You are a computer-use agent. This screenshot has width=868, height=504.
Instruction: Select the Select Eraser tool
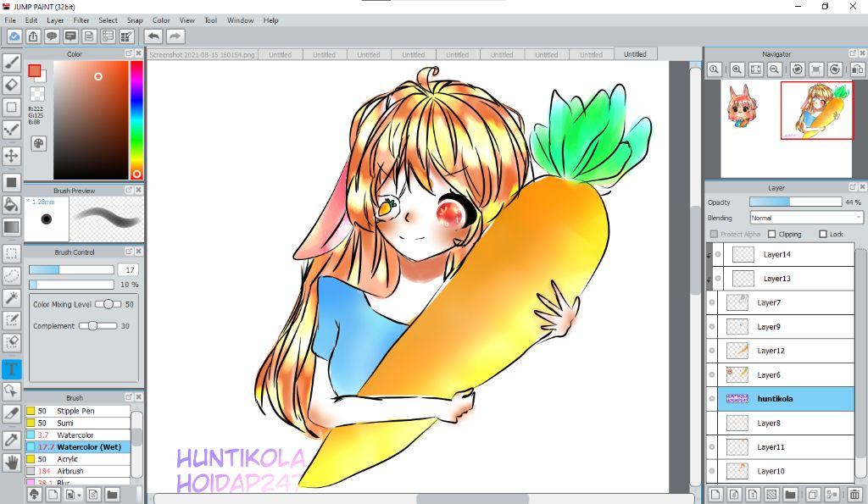12,342
